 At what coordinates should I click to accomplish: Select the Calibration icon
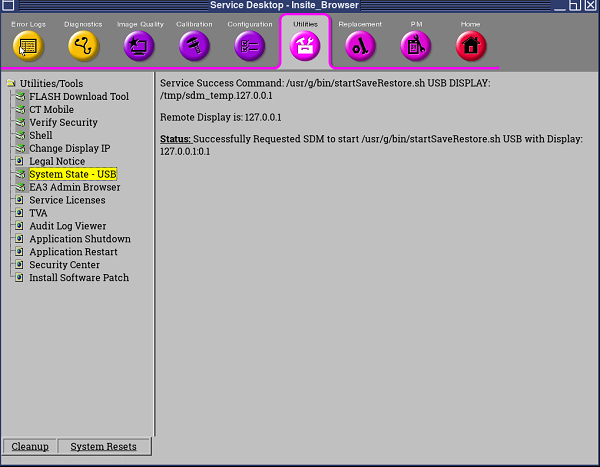click(x=195, y=45)
